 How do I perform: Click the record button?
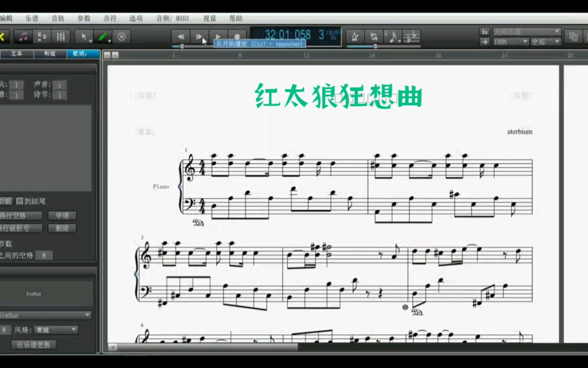pos(237,36)
